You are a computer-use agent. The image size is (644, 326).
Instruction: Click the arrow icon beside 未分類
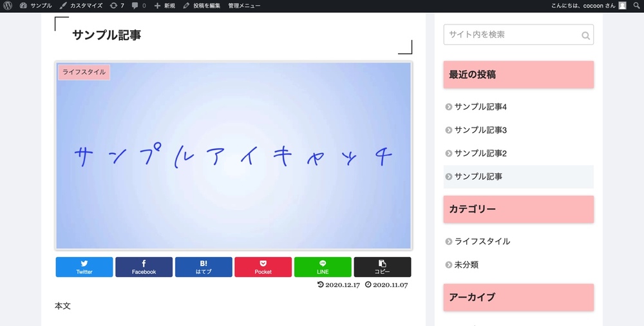click(x=448, y=265)
